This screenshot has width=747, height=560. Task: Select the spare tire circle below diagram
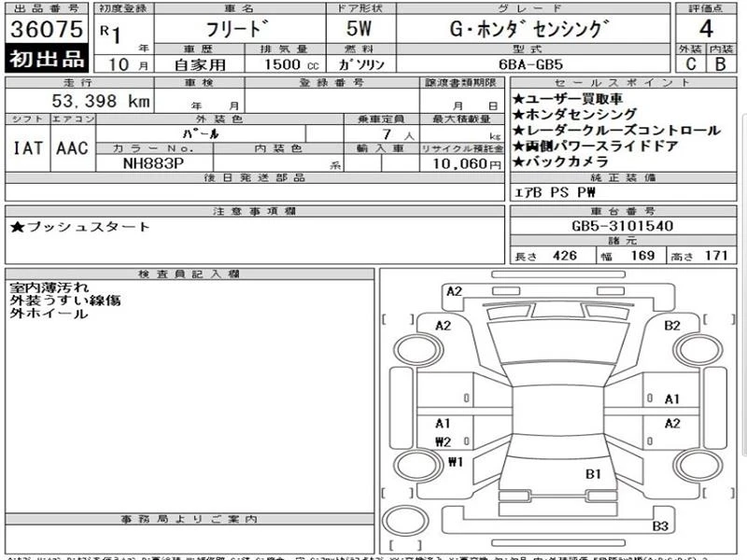pos(406,521)
